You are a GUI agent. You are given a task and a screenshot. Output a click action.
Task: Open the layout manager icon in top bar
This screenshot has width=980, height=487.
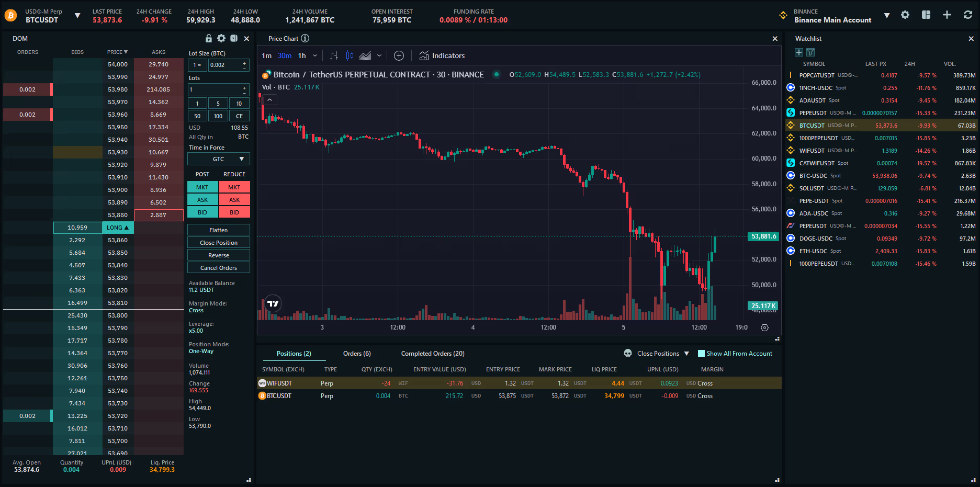tap(926, 15)
